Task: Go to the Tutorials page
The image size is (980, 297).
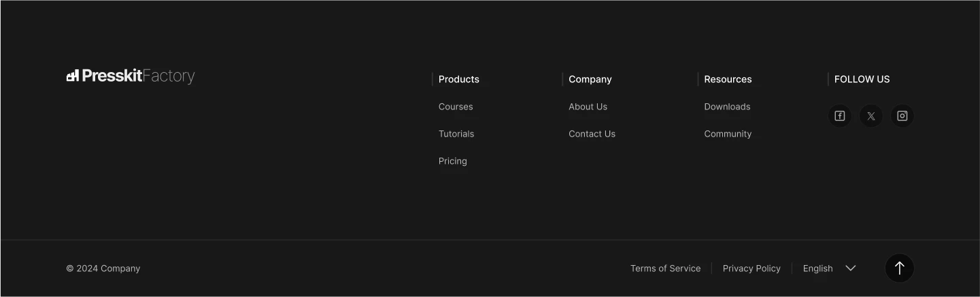Action: [456, 134]
